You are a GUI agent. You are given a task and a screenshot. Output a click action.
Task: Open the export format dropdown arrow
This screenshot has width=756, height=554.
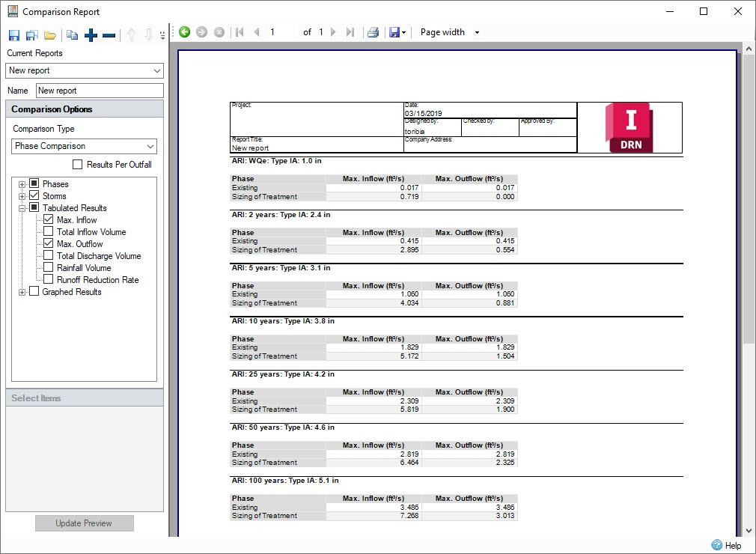click(403, 32)
